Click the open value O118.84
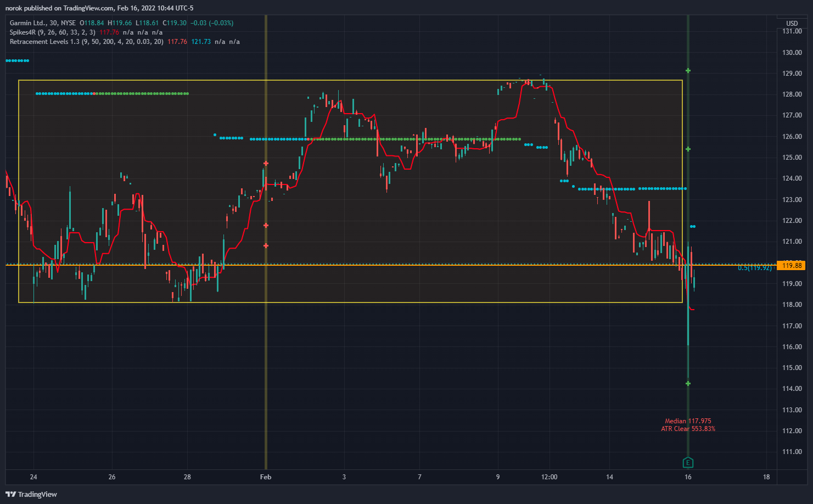This screenshot has height=504, width=813. (x=92, y=23)
